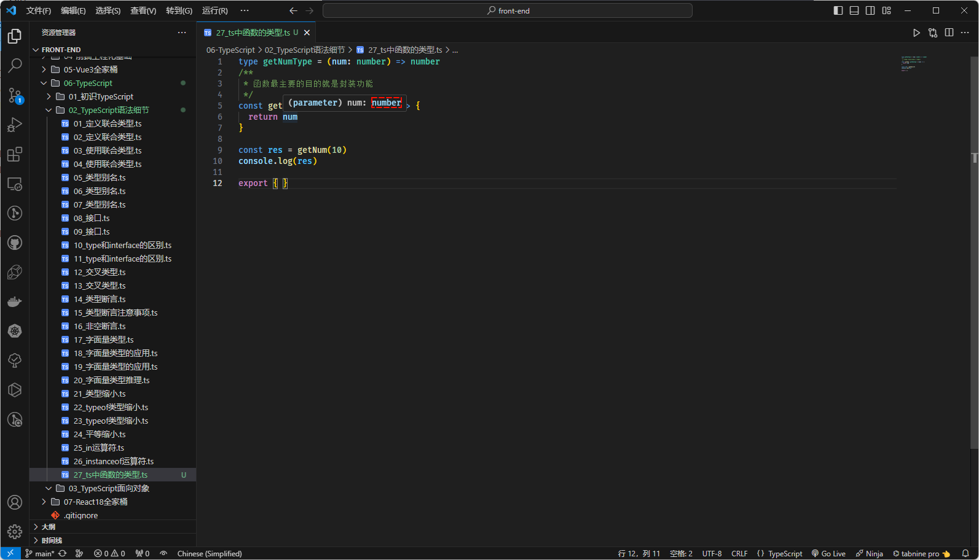
Task: Open the 运行(R) menu
Action: coord(214,10)
